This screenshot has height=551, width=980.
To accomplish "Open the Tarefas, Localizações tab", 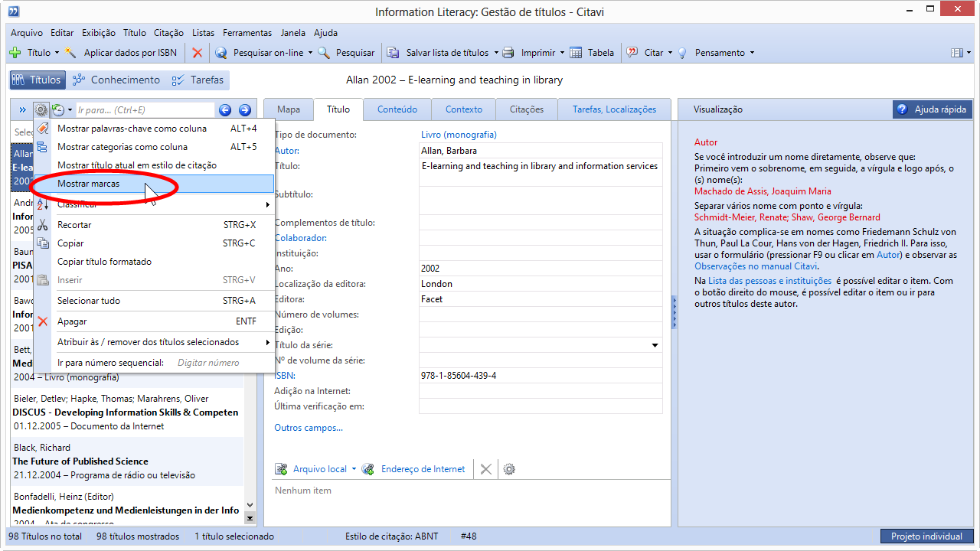I will 614,109.
